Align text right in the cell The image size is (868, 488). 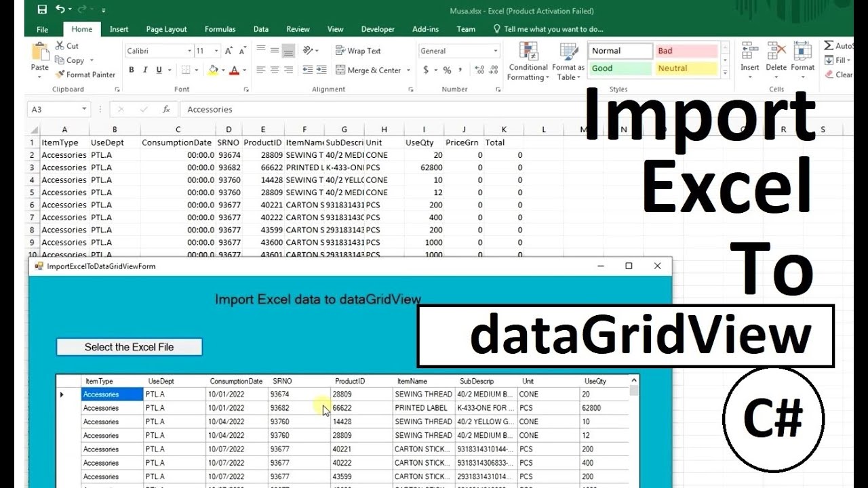click(x=288, y=70)
